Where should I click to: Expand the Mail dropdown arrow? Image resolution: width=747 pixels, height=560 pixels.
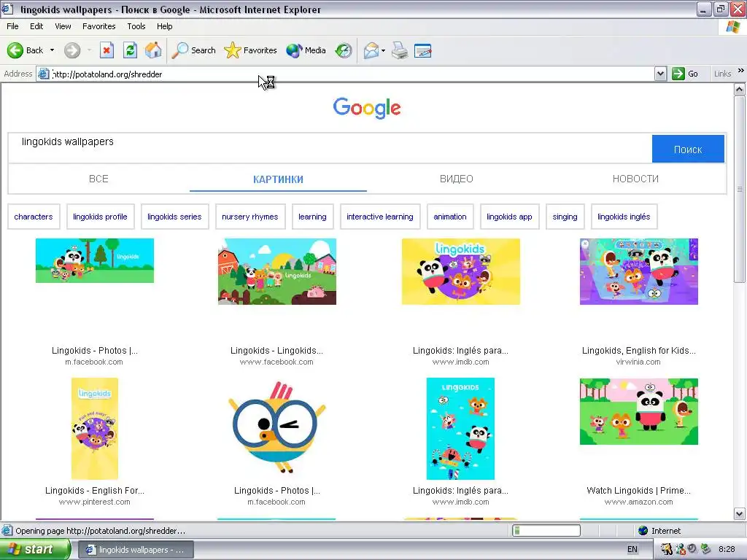click(384, 50)
